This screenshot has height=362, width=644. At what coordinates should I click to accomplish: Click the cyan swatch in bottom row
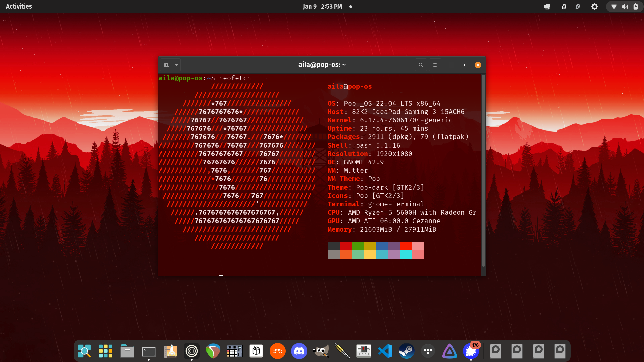[406, 254]
